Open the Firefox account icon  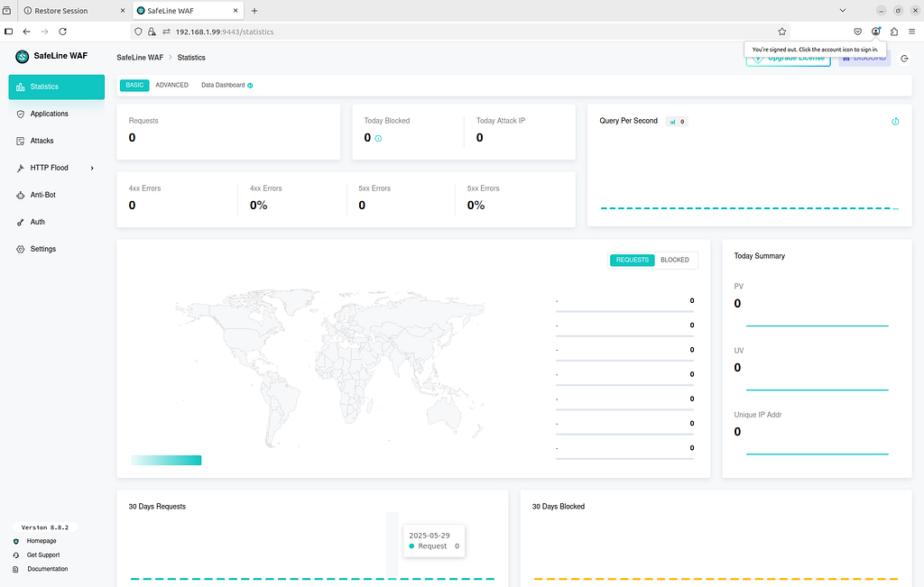pos(876,32)
